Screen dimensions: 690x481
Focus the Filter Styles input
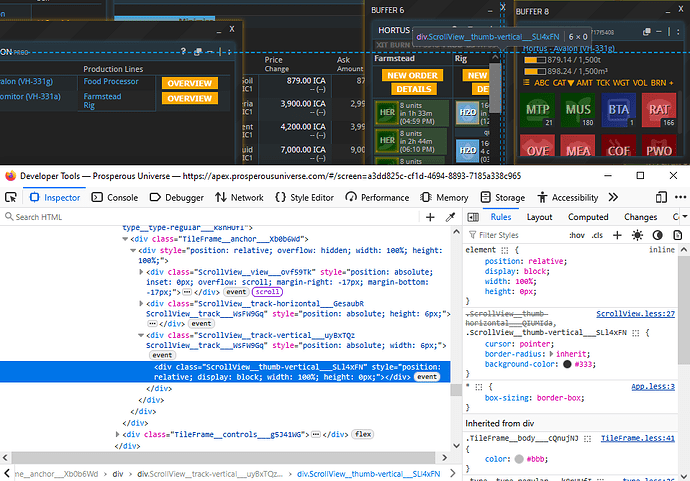(x=515, y=235)
